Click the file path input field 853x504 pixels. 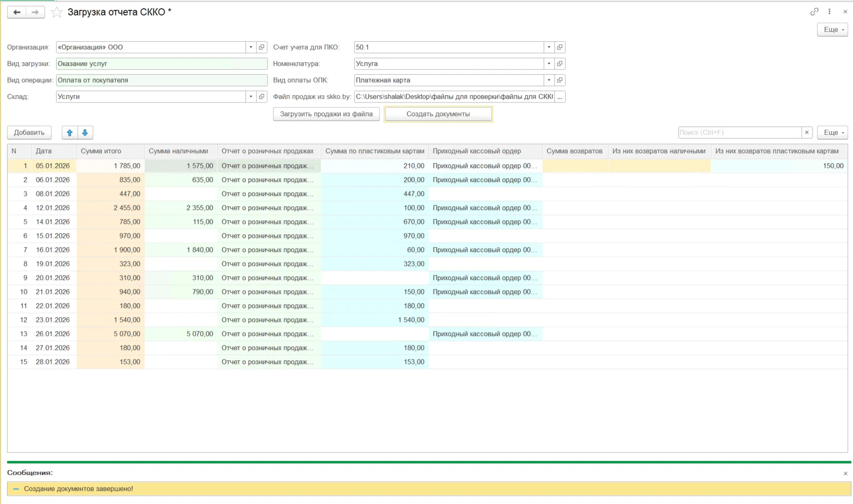click(x=454, y=96)
